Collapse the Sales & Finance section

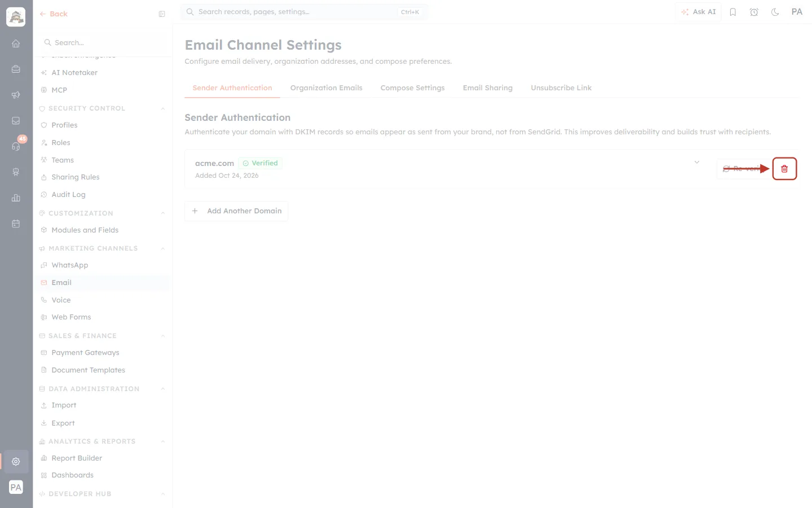click(x=163, y=336)
